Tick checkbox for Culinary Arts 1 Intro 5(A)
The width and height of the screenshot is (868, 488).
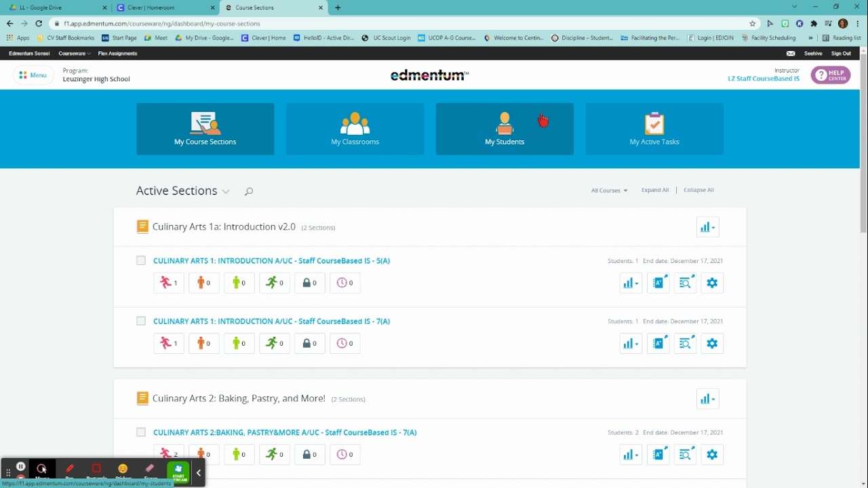click(141, 260)
